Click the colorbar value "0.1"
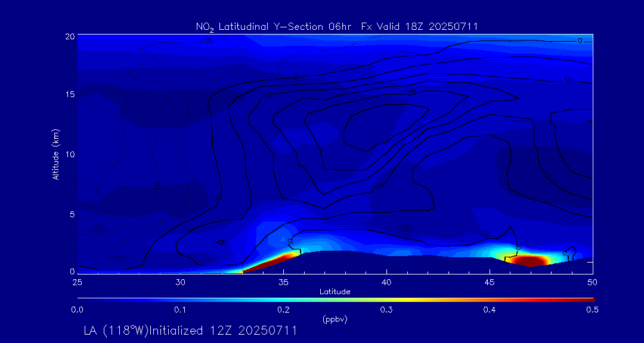 (x=180, y=310)
